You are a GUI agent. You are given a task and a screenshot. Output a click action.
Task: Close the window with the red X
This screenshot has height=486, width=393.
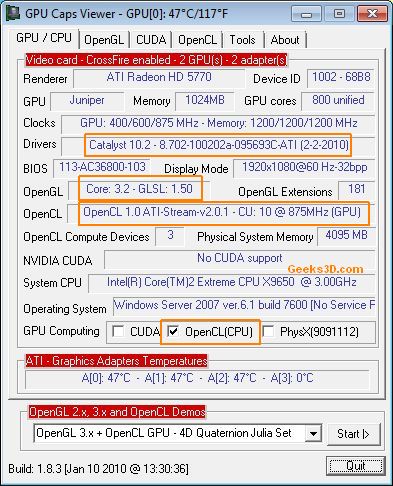pyautogui.click(x=372, y=14)
